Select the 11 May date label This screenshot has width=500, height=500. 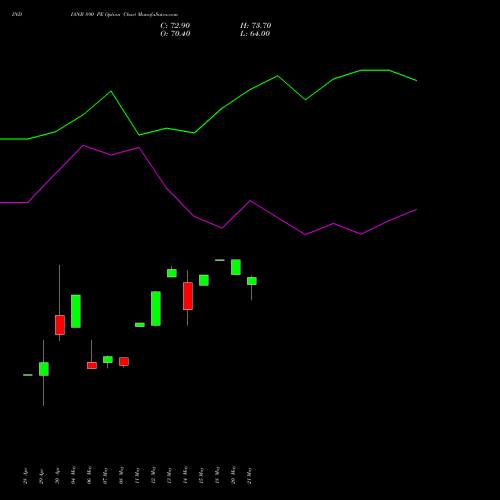click(x=137, y=475)
